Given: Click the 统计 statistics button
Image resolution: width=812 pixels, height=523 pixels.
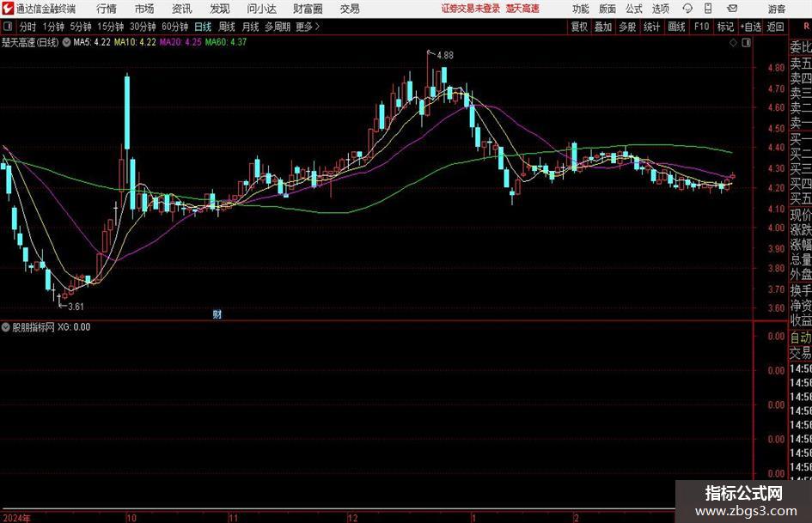Looking at the screenshot, I should [651, 27].
